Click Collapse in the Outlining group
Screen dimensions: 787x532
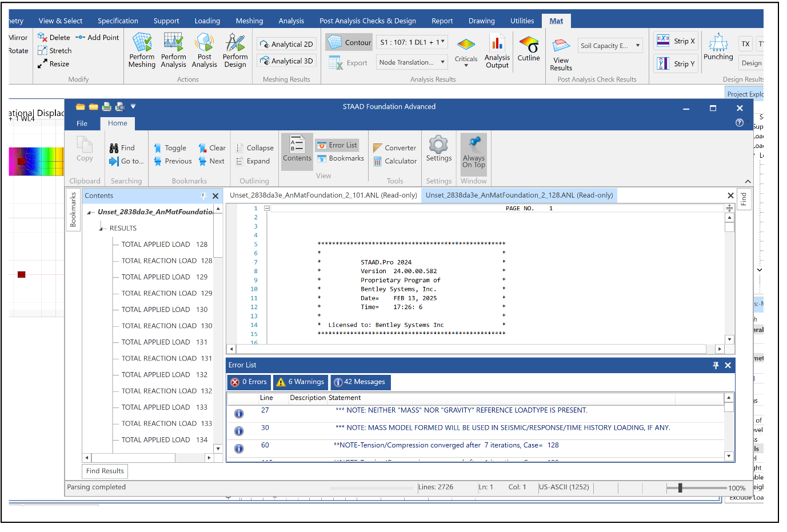pos(254,148)
